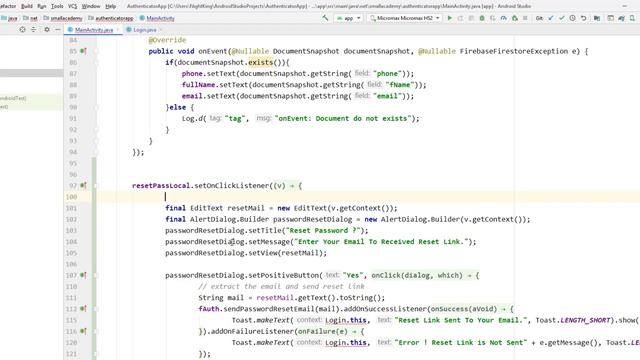This screenshot has width=640, height=360.
Task: Toggle the fold marker at line 107
Action: click(96, 276)
